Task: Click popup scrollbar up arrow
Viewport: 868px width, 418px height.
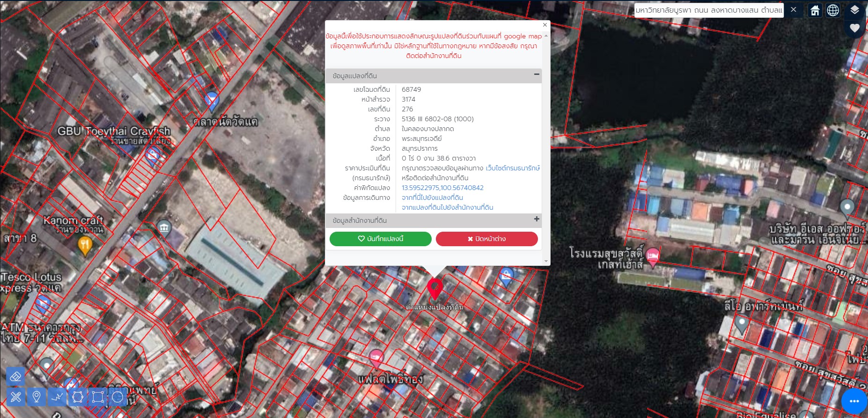Action: 546,36
